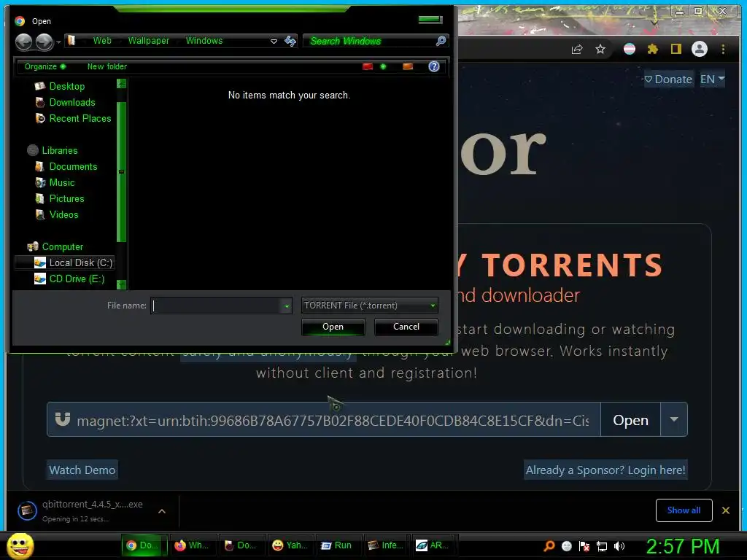Click the Chrome share page icon
Image resolution: width=747 pixels, height=560 pixels.
[577, 49]
